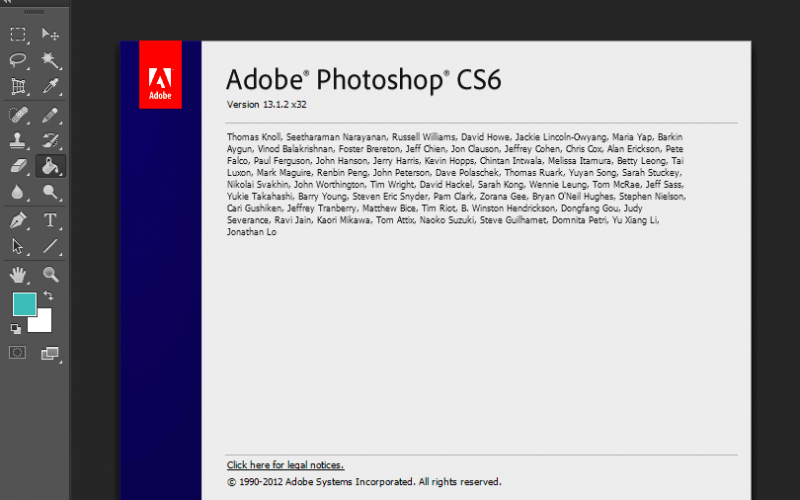Collapse the toolbar with the double arrows
The height and width of the screenshot is (500, 800).
(x=5, y=2)
